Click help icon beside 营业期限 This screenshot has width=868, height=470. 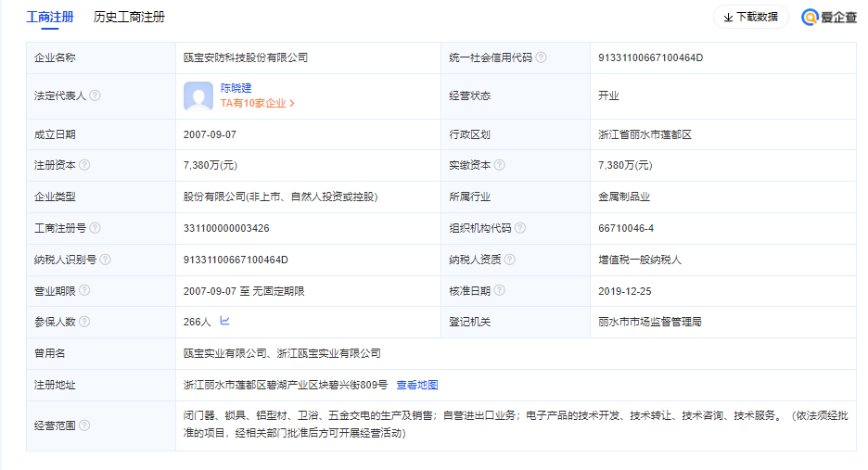coord(84,291)
